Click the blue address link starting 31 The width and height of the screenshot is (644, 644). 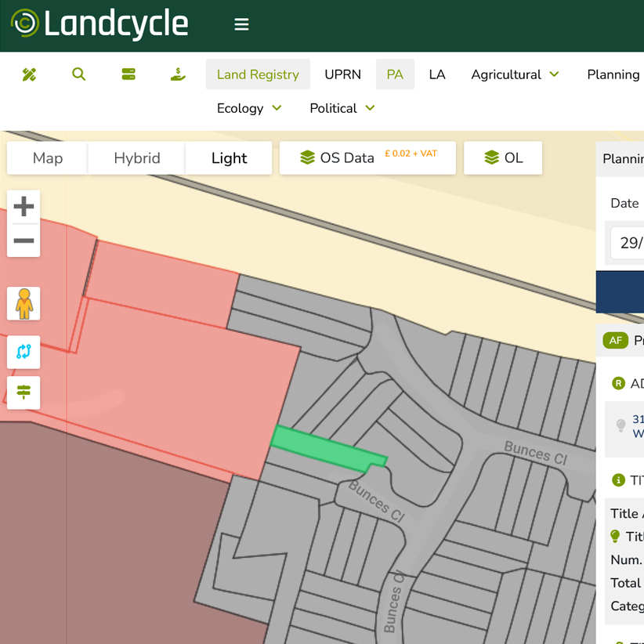[x=638, y=426]
